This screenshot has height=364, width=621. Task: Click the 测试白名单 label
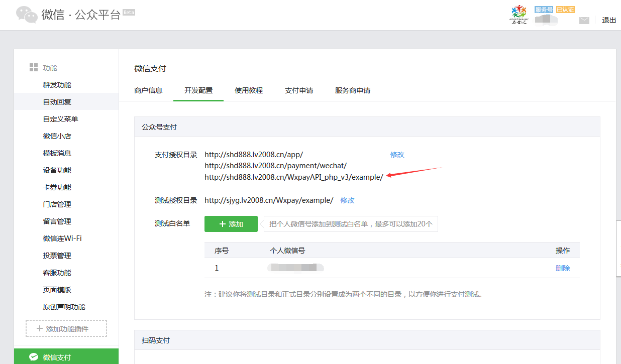[172, 223]
